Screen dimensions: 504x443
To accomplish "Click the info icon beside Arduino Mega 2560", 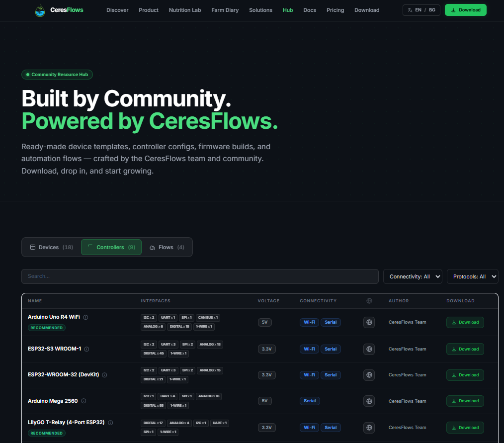I will (x=84, y=401).
